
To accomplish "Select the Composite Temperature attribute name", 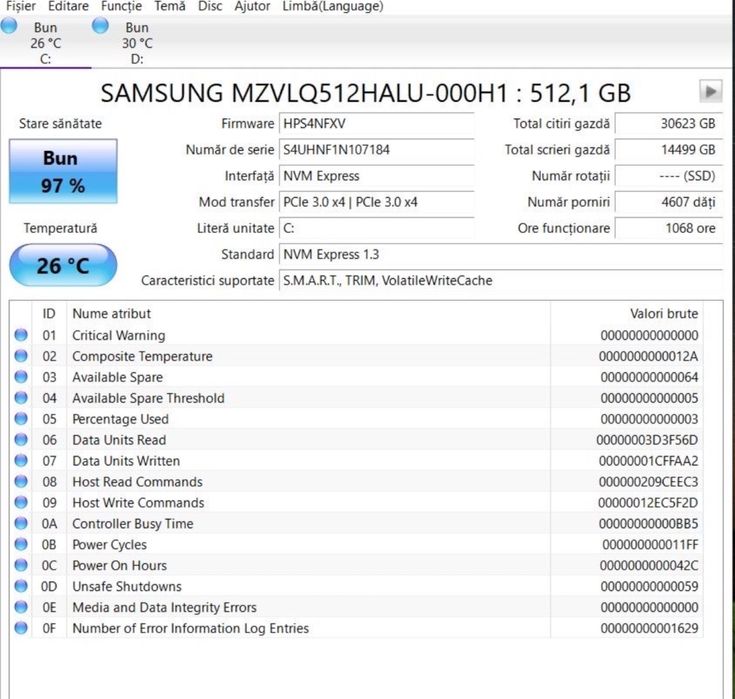I will 142,356.
